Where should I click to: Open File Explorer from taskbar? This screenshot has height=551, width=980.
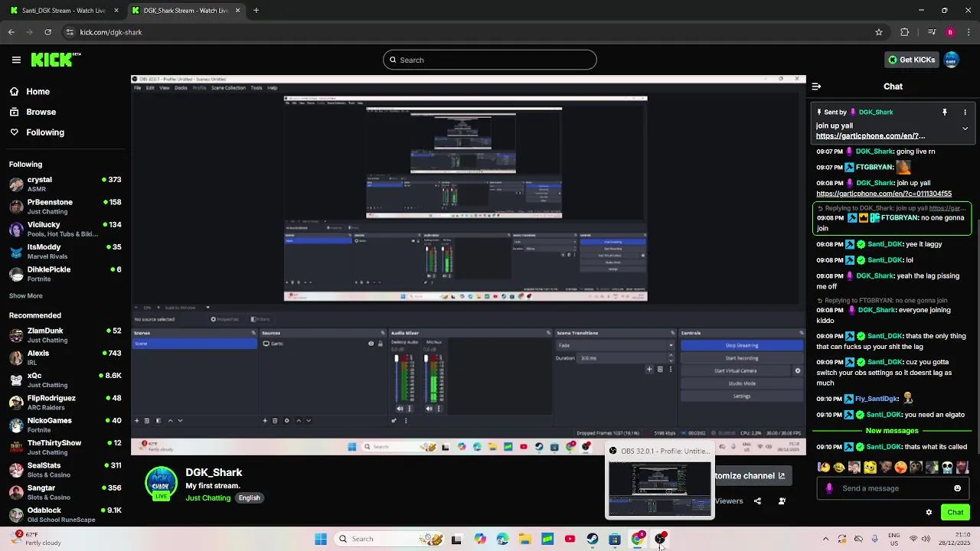point(524,539)
